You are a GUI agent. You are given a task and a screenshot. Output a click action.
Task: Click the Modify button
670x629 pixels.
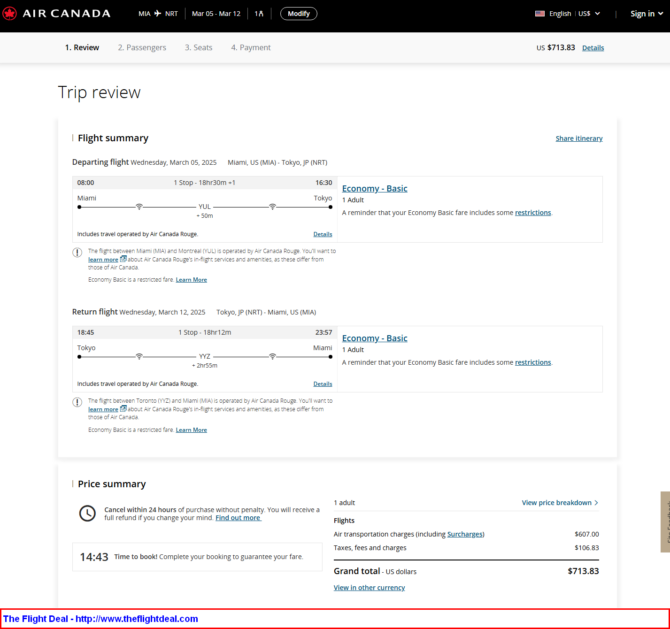(299, 14)
